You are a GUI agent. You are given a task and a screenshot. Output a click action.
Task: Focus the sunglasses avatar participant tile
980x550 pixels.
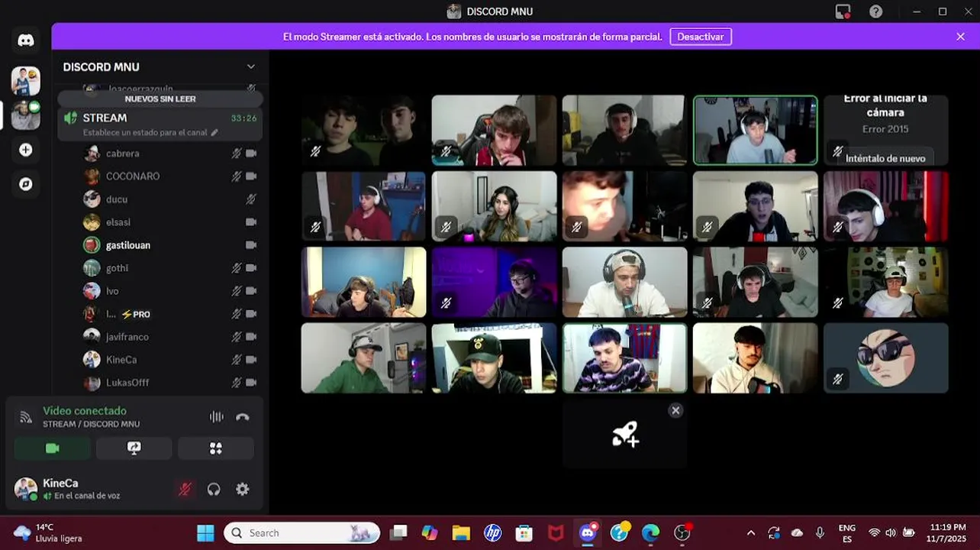(x=885, y=357)
